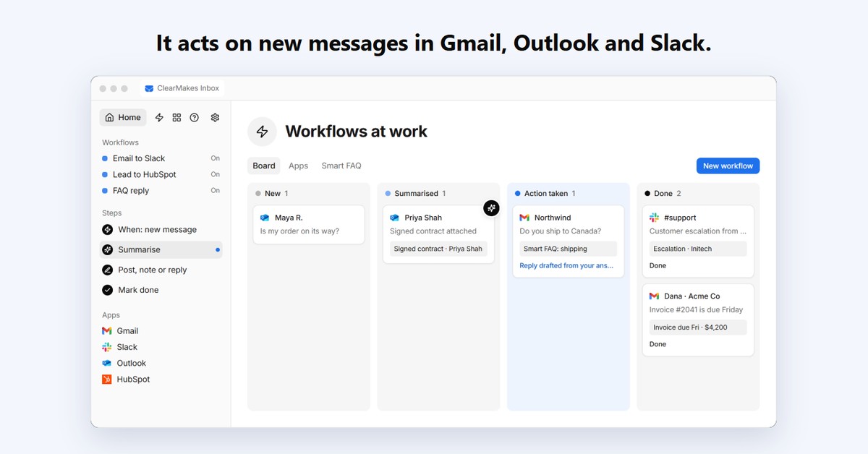Click the Outlook icon on Maya R. card
The image size is (868, 454).
pyautogui.click(x=265, y=218)
